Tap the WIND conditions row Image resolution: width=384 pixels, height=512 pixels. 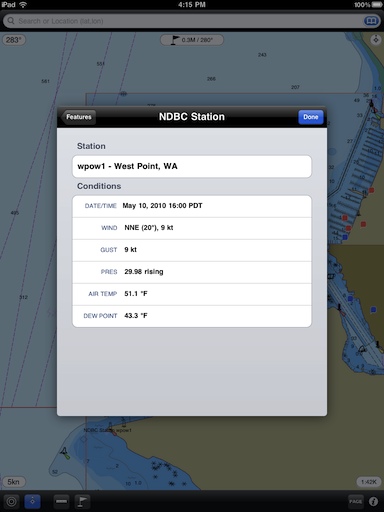click(x=192, y=228)
